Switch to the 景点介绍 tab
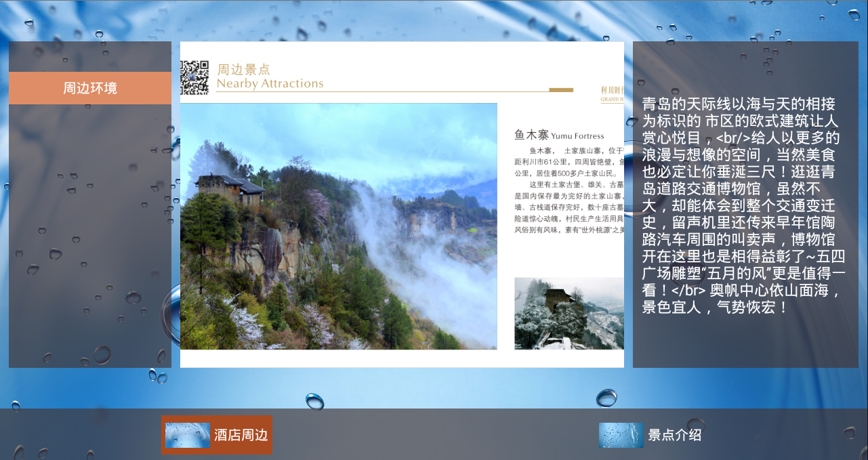This screenshot has height=460, width=868. tap(674, 435)
